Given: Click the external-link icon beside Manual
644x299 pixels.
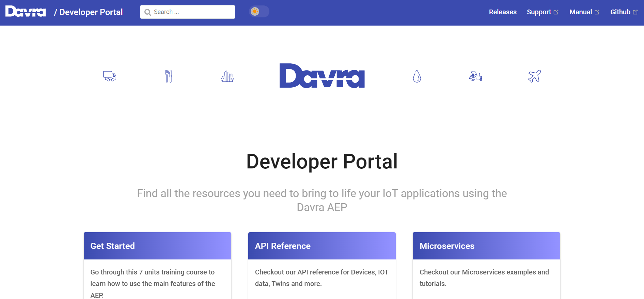Looking at the screenshot, I should (597, 12).
